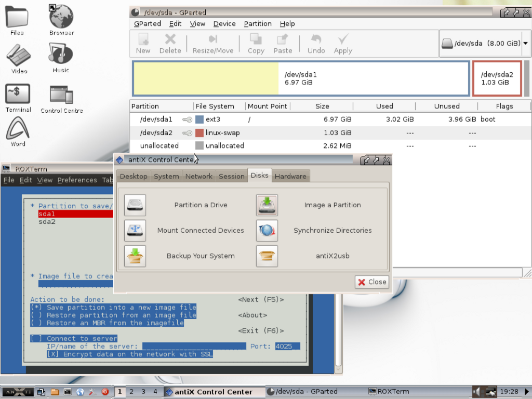532x399 pixels.
Task: Select 'Restore partition from an image file'
Action: pos(113,315)
